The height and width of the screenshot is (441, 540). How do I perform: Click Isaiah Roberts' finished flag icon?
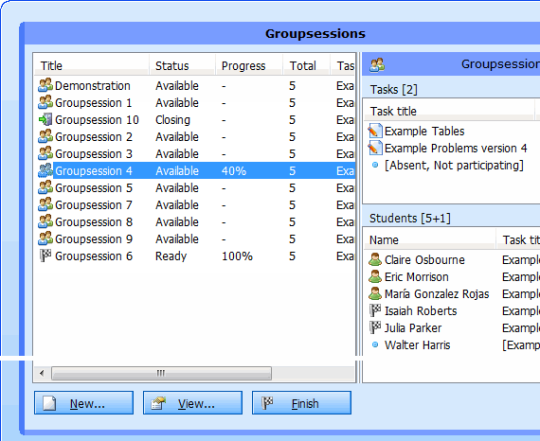click(x=375, y=311)
